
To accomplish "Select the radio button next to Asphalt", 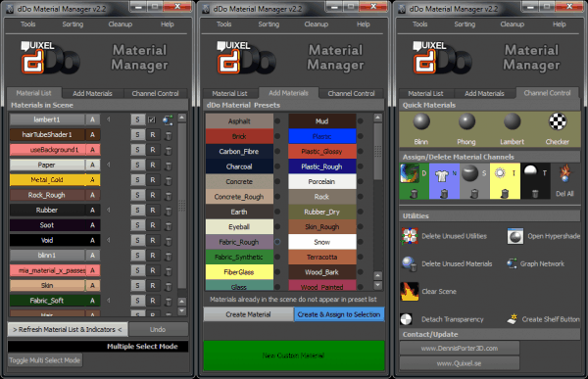I will [277, 121].
